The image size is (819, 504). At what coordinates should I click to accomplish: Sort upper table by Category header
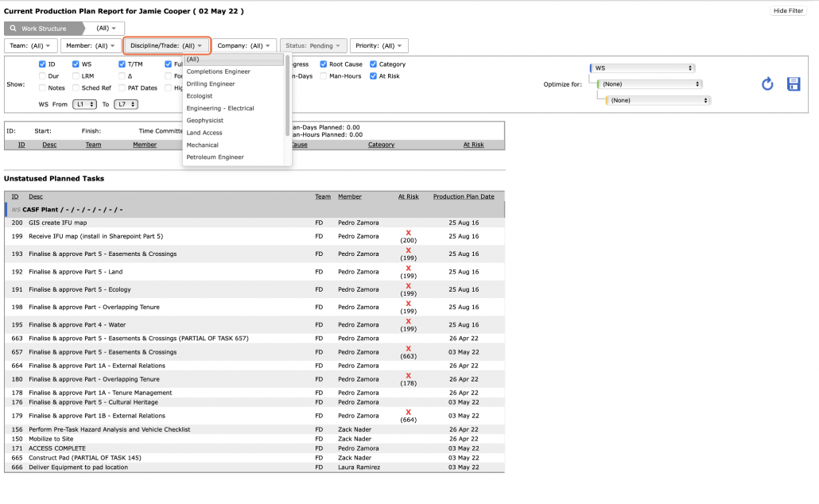tap(381, 145)
